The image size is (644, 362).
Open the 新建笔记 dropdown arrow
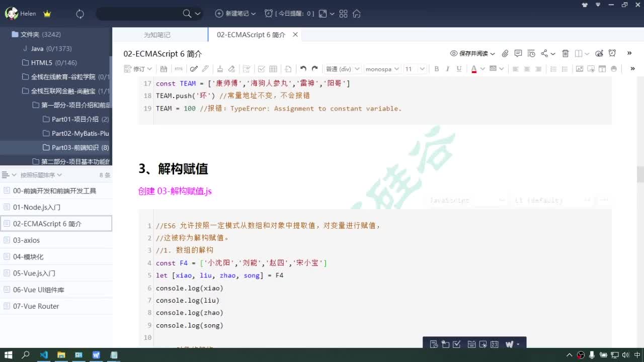click(x=253, y=14)
